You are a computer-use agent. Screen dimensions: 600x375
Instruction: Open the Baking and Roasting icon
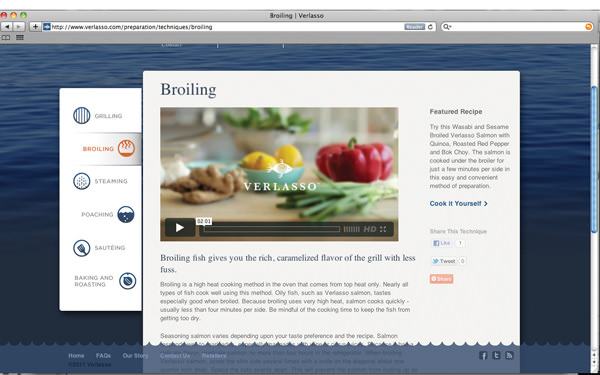(127, 281)
